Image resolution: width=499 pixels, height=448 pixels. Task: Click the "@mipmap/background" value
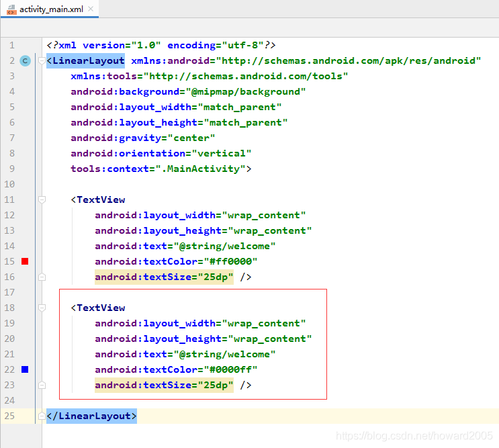pos(246,91)
